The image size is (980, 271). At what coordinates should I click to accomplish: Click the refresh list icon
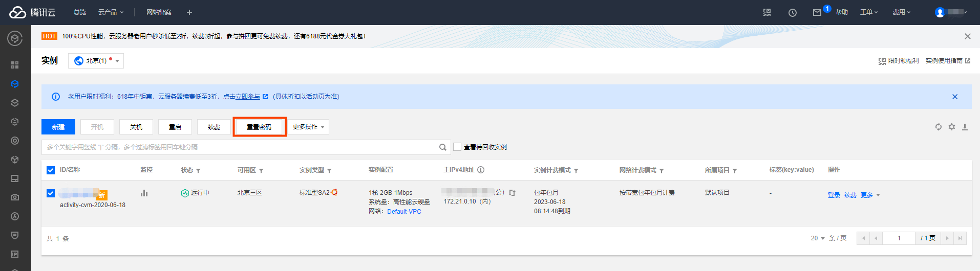(938, 127)
